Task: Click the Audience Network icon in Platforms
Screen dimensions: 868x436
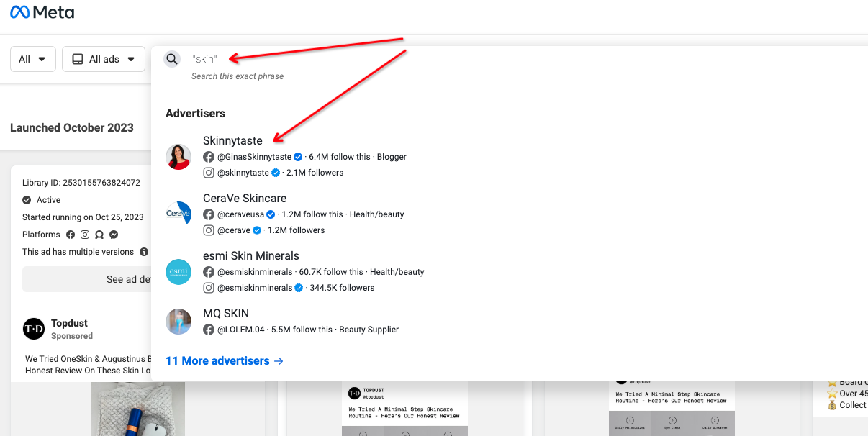Action: click(99, 235)
